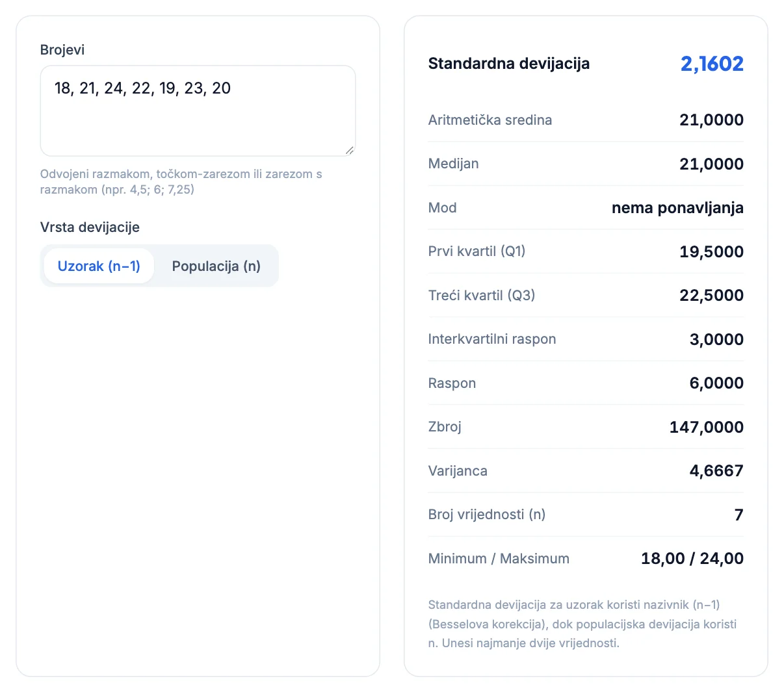The width and height of the screenshot is (784, 692).
Task: Switch to Populacija (n) deviation
Action: [x=216, y=266]
